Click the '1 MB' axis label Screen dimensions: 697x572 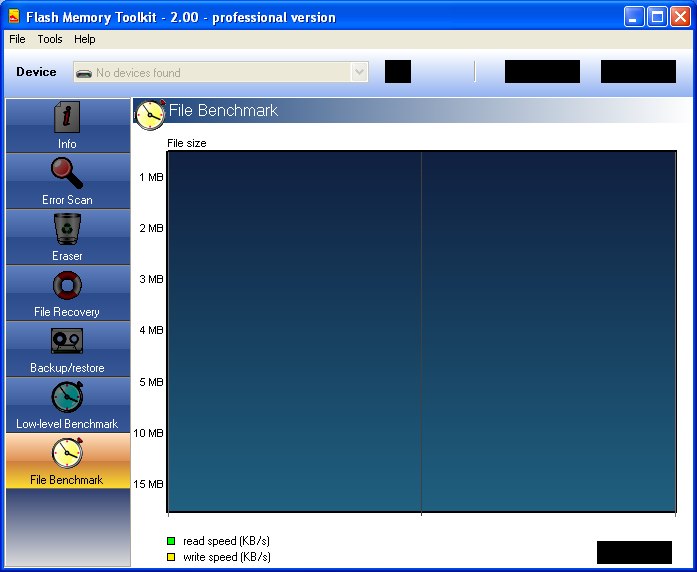tap(151, 177)
